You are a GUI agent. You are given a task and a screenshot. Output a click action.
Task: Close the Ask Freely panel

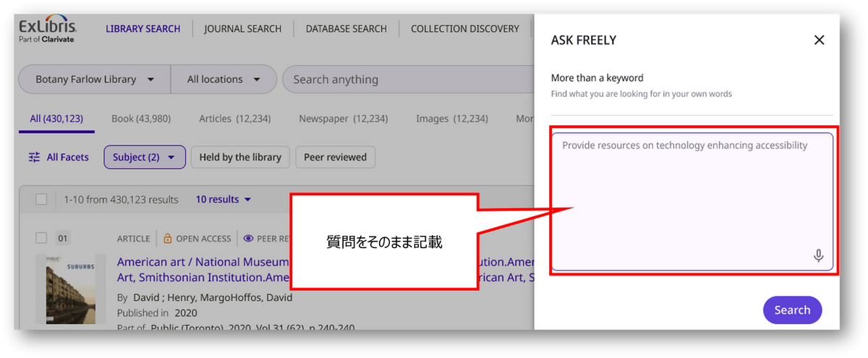[x=819, y=41]
